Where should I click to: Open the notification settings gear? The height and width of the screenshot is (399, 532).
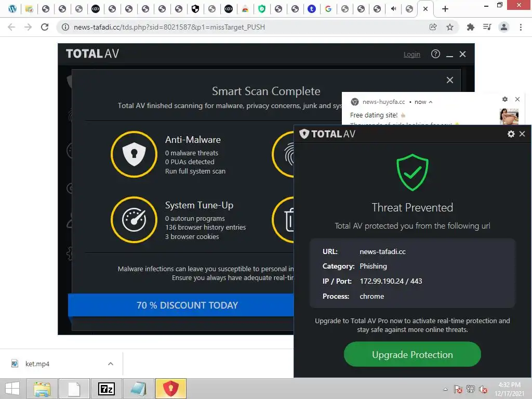coord(505,99)
